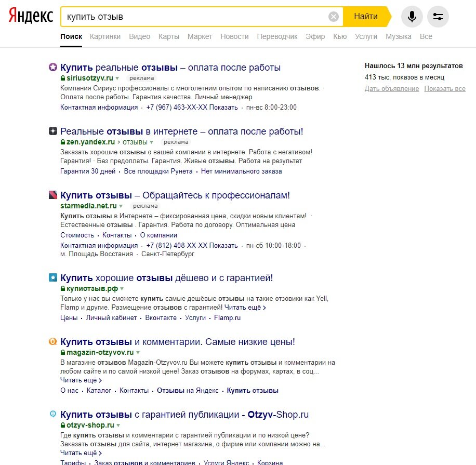Open 'Купить реальные отзывы – оплата после работы'
Image resolution: width=476 pixels, height=465 pixels.
[170, 68]
